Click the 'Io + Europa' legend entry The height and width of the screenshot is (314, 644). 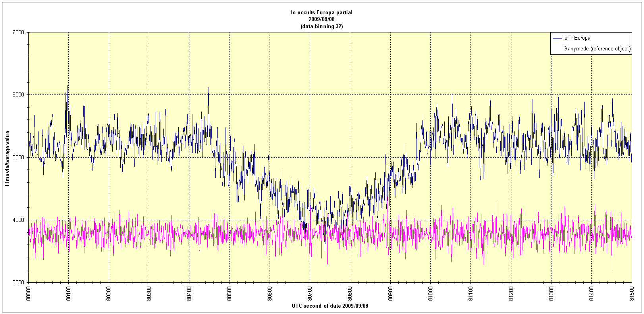(x=577, y=38)
